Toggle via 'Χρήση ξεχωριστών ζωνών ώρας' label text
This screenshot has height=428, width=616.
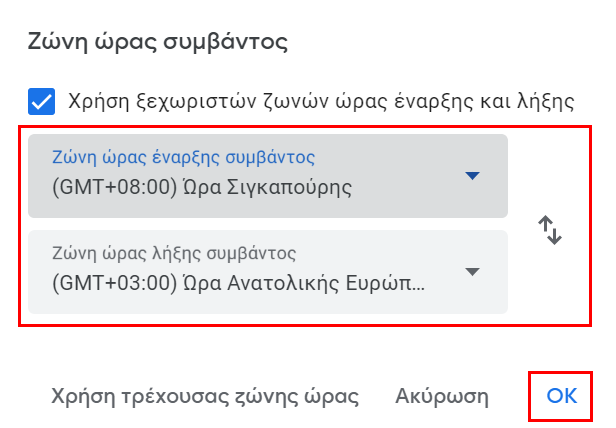click(321, 101)
